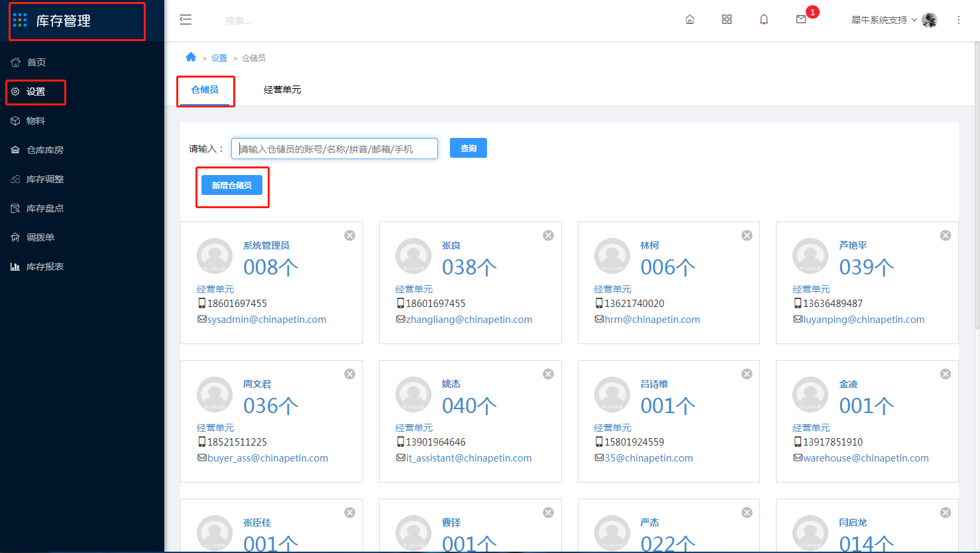The image size is (980, 553).
Task: Click the avatar on the 芦艳平 card
Action: (810, 256)
